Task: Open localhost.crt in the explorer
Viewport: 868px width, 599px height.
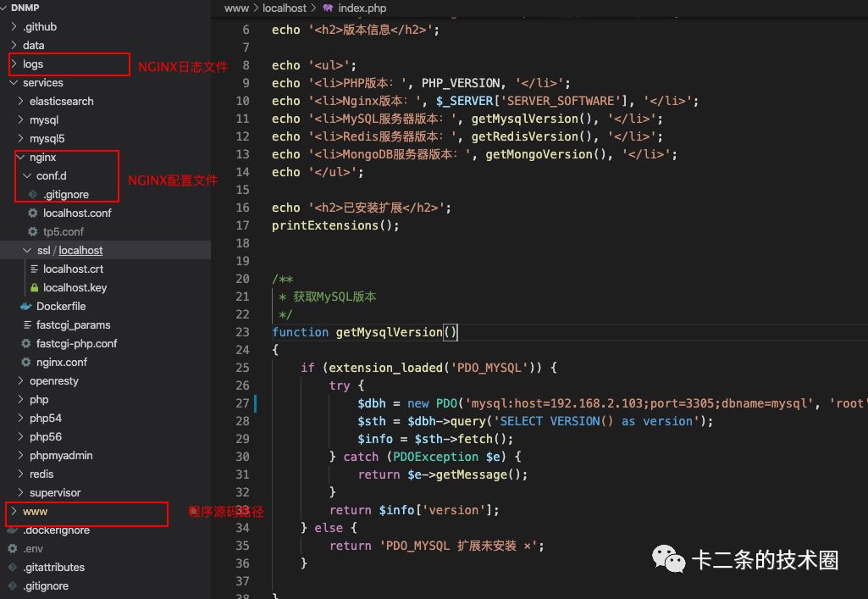Action: pyautogui.click(x=73, y=269)
